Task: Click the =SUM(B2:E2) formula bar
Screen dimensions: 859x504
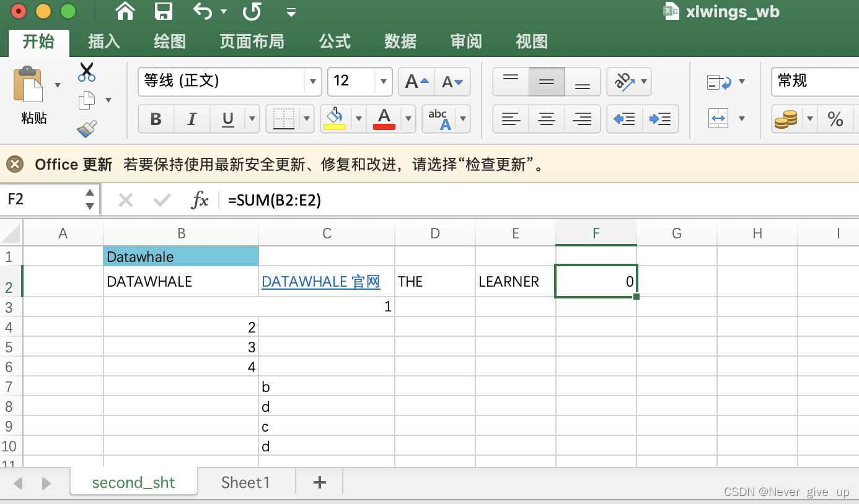Action: click(539, 200)
